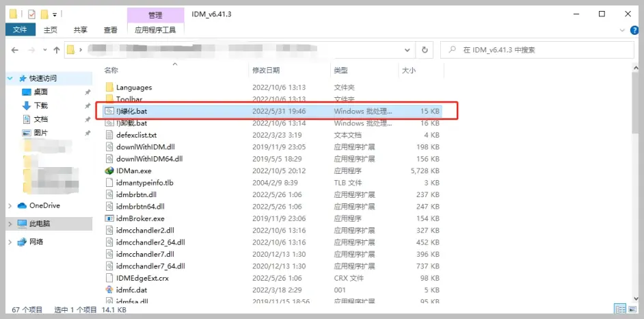
Task: Open Explorer help question mark
Action: (634, 30)
